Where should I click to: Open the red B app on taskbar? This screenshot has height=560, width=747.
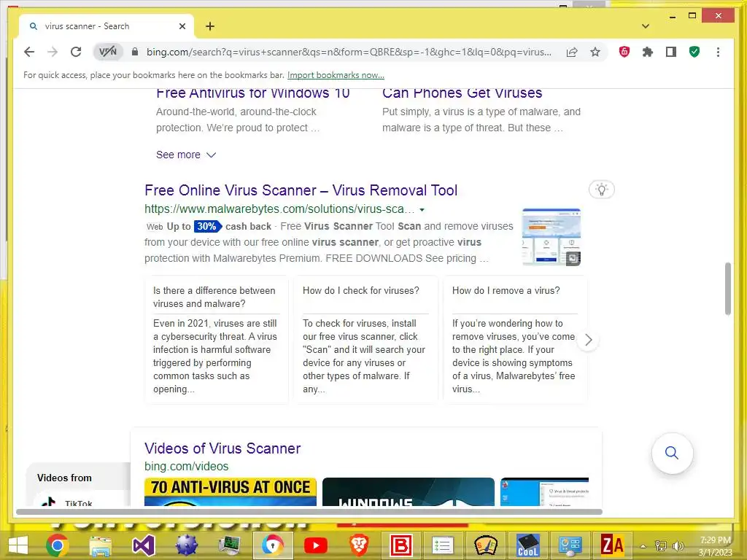401,545
